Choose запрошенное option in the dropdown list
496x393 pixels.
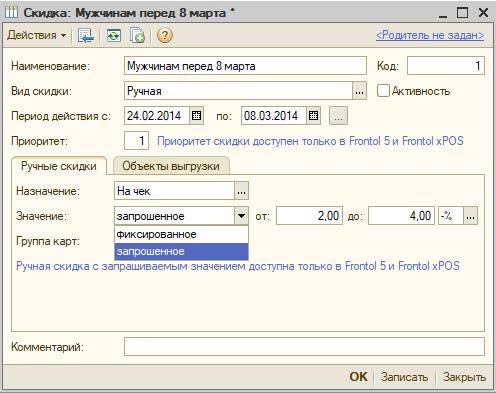[x=181, y=252]
